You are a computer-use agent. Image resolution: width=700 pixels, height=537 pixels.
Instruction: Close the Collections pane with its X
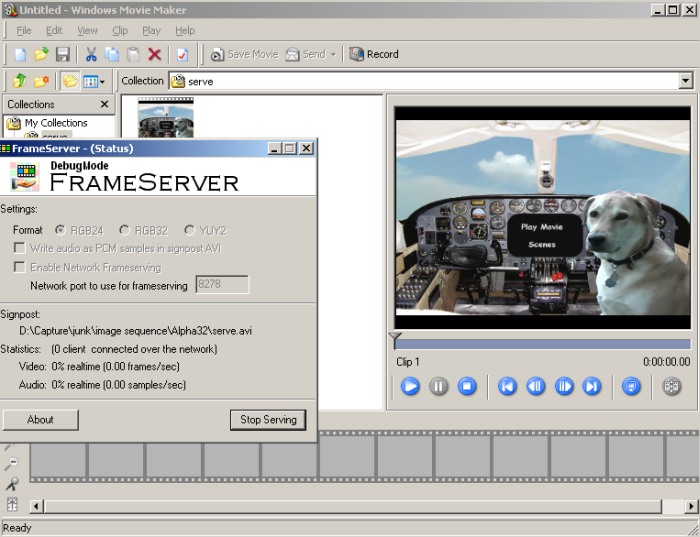point(104,104)
